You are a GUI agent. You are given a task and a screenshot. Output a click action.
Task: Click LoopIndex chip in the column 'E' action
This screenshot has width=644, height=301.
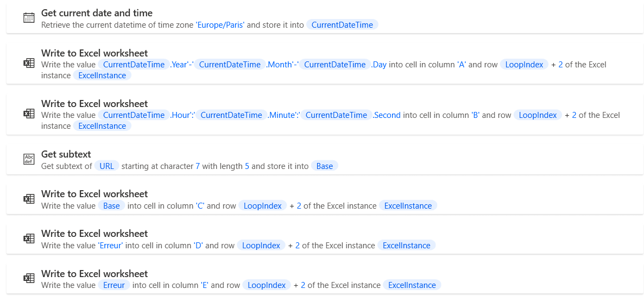click(x=266, y=285)
